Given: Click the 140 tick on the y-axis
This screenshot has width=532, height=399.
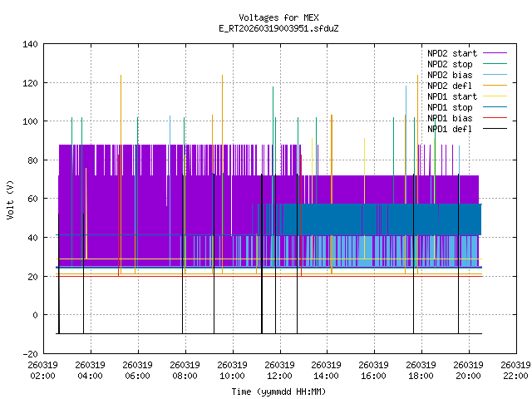Looking at the screenshot, I should coord(29,44).
